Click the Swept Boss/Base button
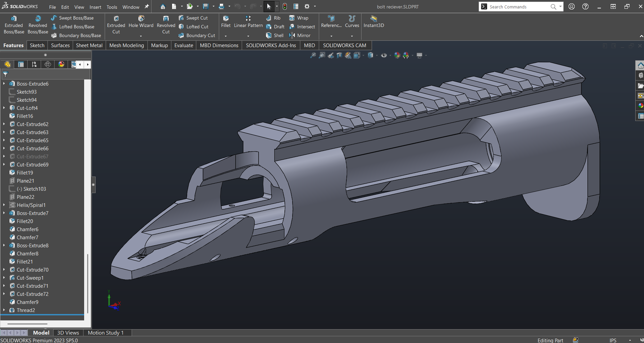Image resolution: width=644 pixels, height=343 pixels. tap(72, 18)
